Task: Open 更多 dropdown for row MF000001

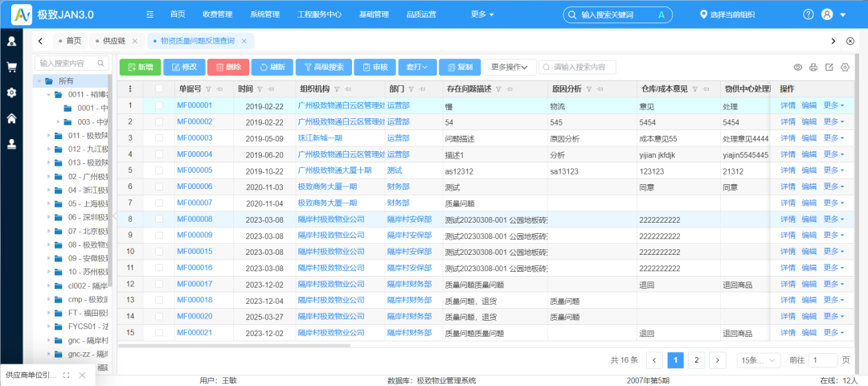Action: (833, 105)
